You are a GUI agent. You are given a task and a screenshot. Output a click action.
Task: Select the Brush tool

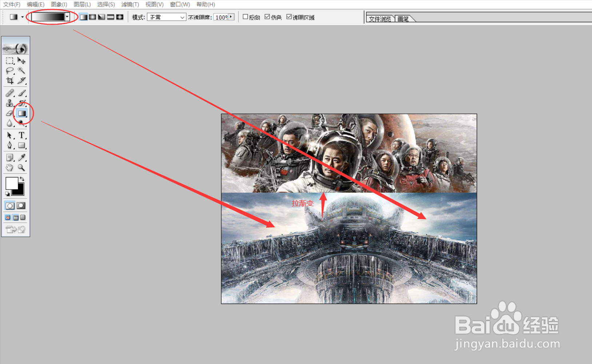tap(21, 93)
